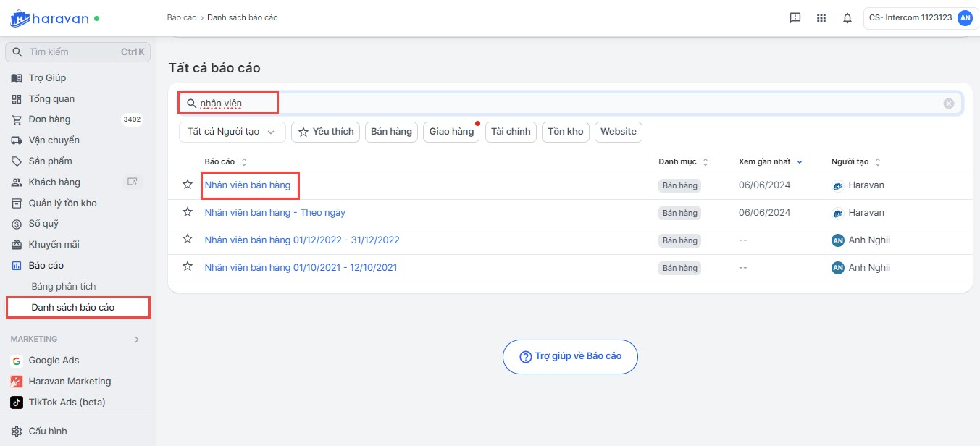Image resolution: width=980 pixels, height=446 pixels.
Task: Select Đơn hàng in sidebar menu
Action: coord(49,119)
